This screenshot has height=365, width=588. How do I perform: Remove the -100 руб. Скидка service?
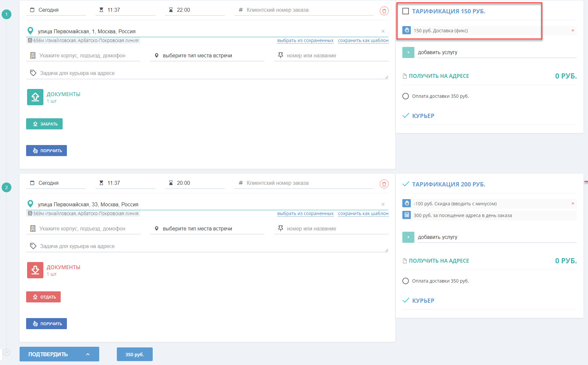click(x=573, y=204)
